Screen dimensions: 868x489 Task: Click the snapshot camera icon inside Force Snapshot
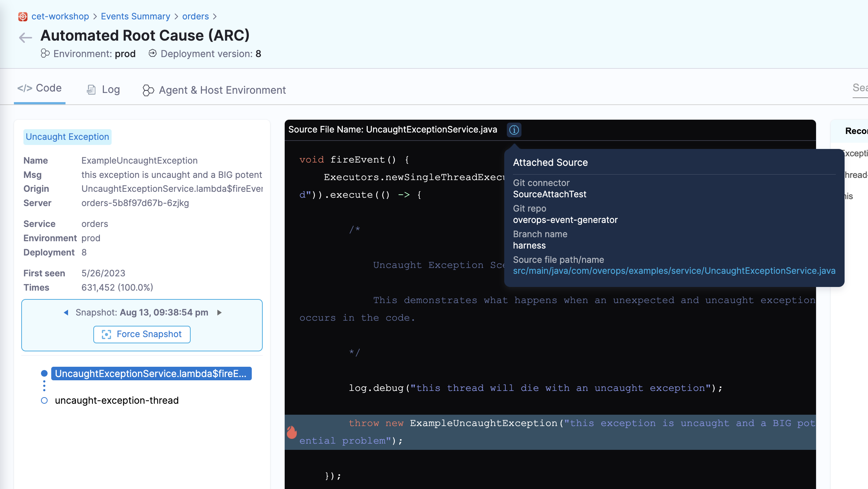[106, 334]
